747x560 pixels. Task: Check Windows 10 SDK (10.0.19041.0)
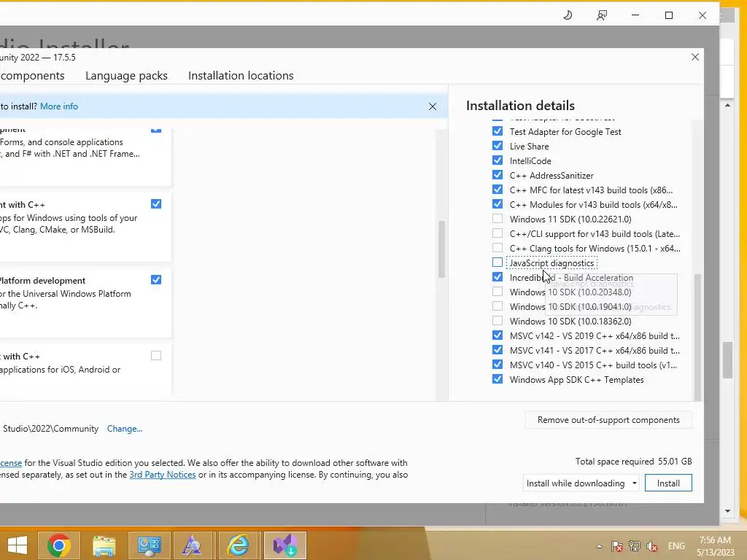click(x=498, y=306)
